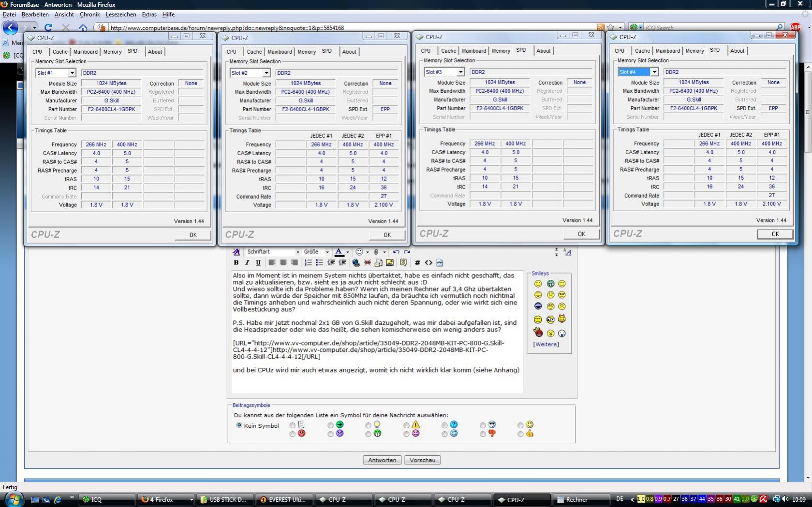Wrap selection in PHP tags
Screen dimensions: 812x507
click(x=440, y=263)
